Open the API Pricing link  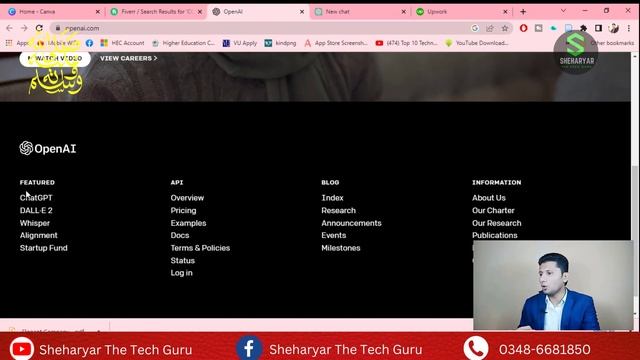point(183,210)
